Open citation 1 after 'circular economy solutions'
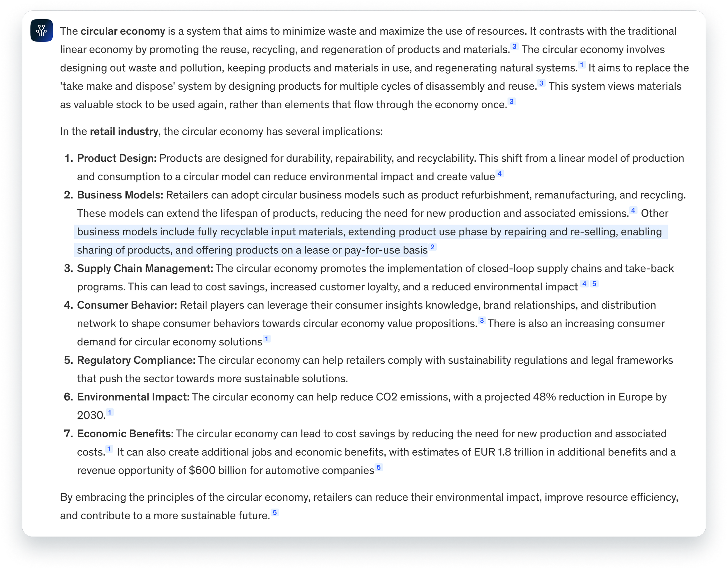Viewport: 728px width, 570px height. (x=266, y=339)
